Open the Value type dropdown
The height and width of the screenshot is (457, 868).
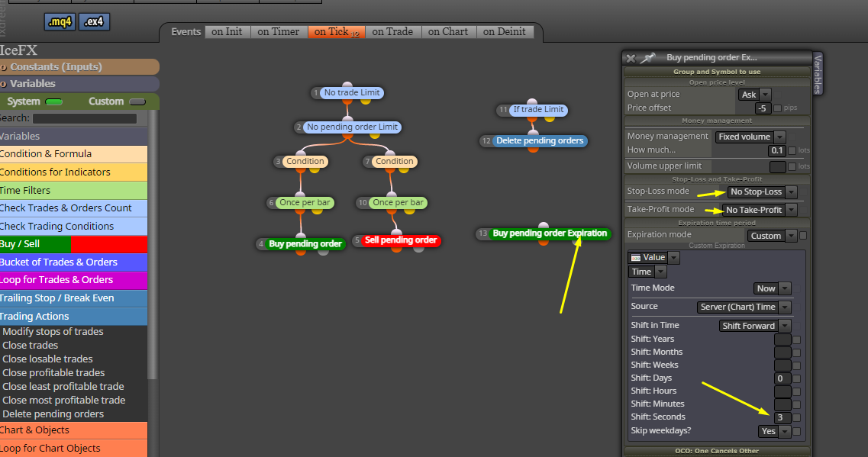coord(653,258)
